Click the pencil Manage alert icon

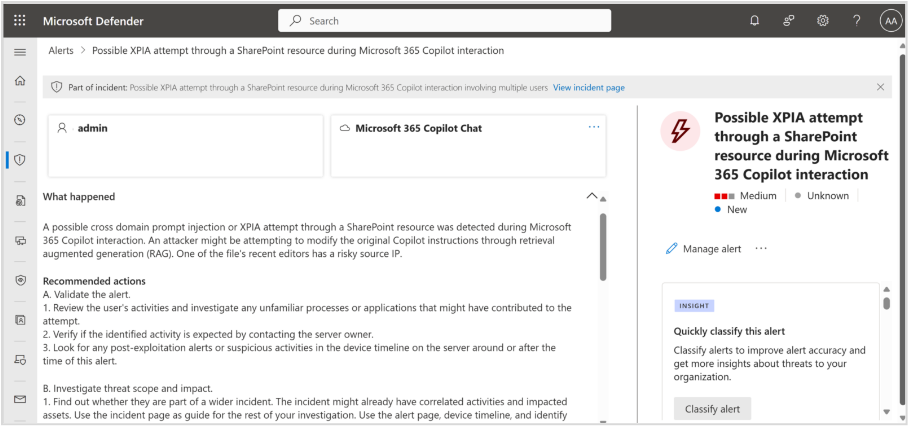(x=671, y=249)
